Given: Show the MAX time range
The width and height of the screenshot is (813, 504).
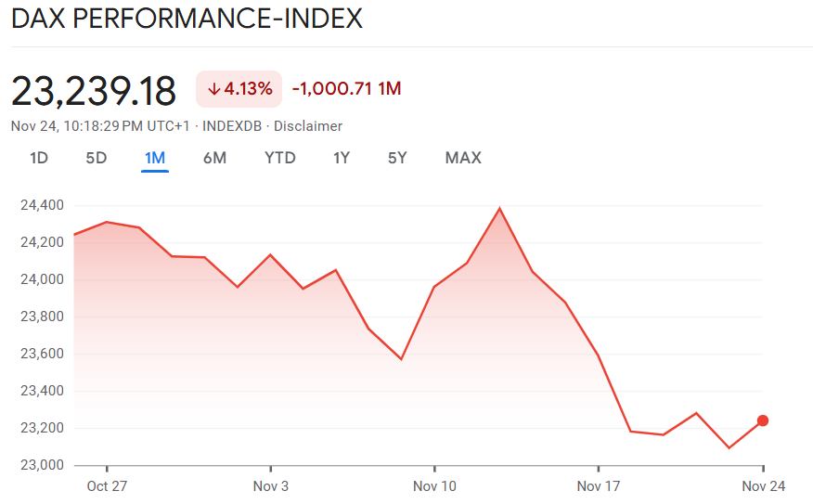Looking at the screenshot, I should point(463,158).
